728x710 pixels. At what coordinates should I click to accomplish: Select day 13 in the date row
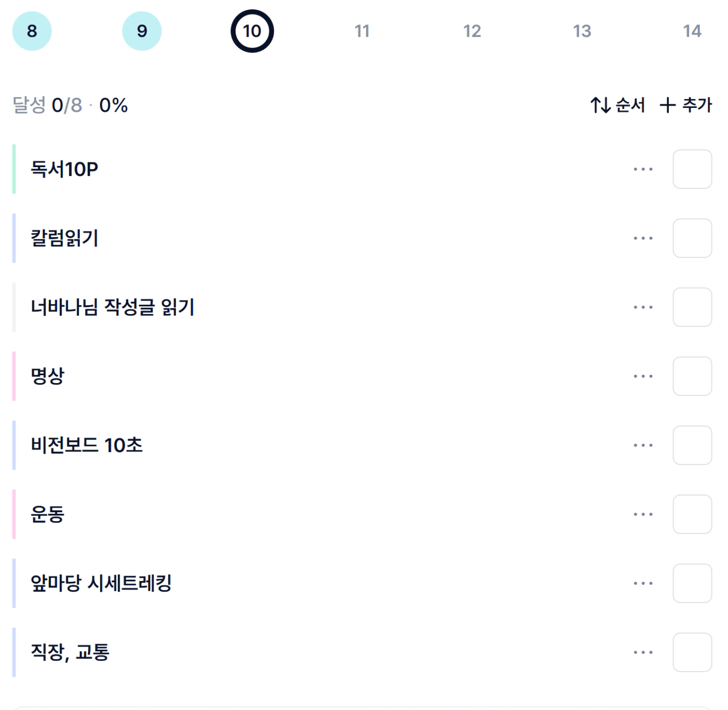point(582,31)
